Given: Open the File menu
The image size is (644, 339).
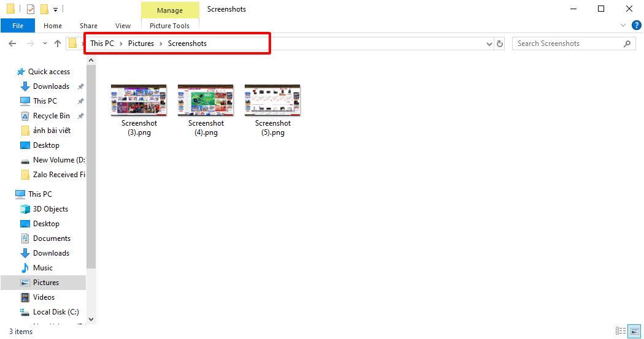Looking at the screenshot, I should tap(18, 26).
